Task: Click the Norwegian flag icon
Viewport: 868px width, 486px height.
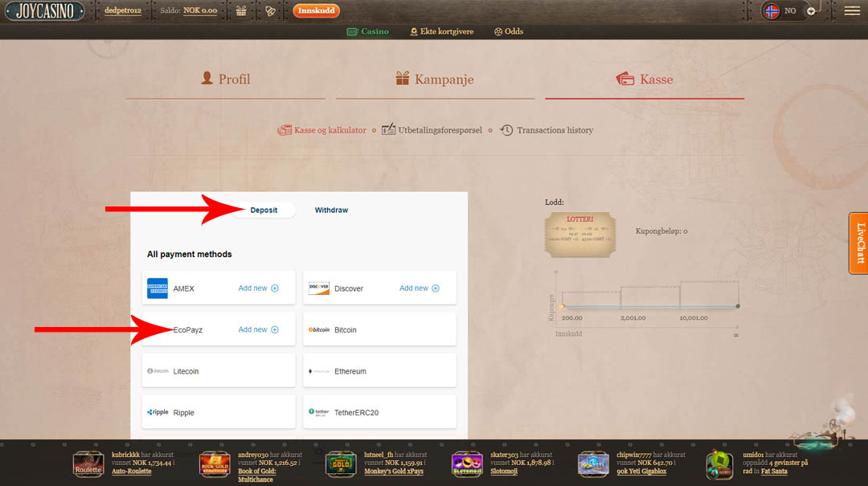Action: [771, 10]
